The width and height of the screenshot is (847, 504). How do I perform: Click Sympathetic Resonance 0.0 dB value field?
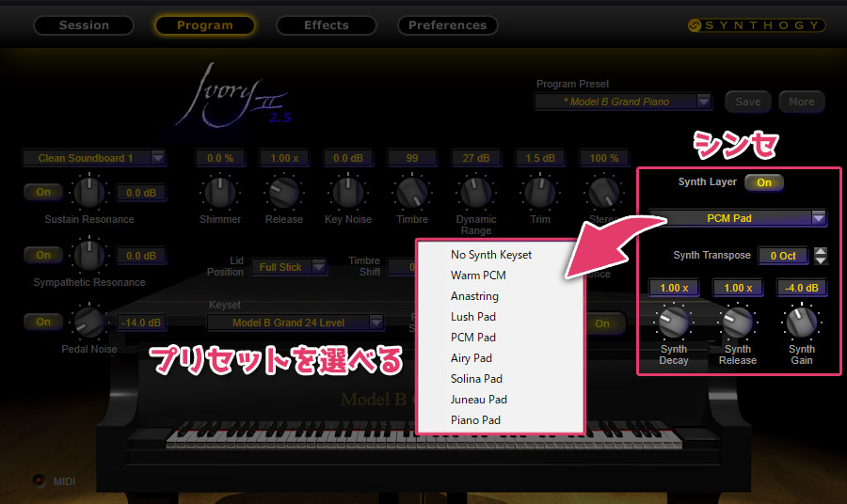(141, 256)
